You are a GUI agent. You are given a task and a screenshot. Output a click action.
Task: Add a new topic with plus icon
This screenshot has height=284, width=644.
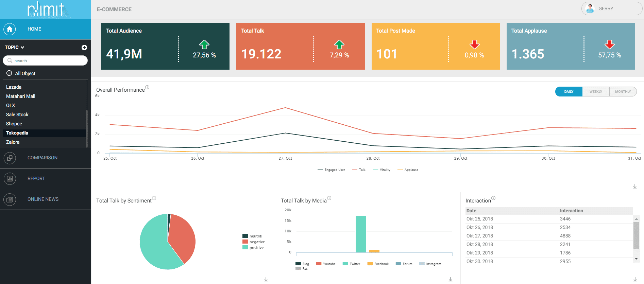[x=84, y=48]
